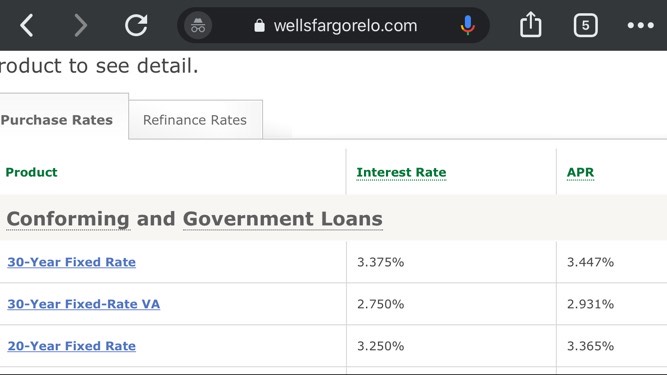Open the three-dot browser menu
Screen dimensions: 667x375
641,26
